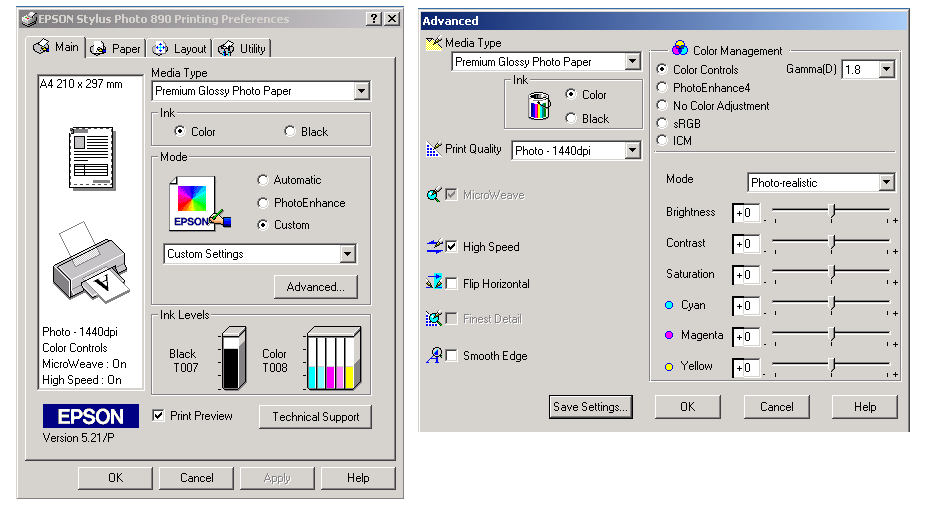The height and width of the screenshot is (514, 928).
Task: Toggle the Print Preview checkbox
Action: [158, 415]
